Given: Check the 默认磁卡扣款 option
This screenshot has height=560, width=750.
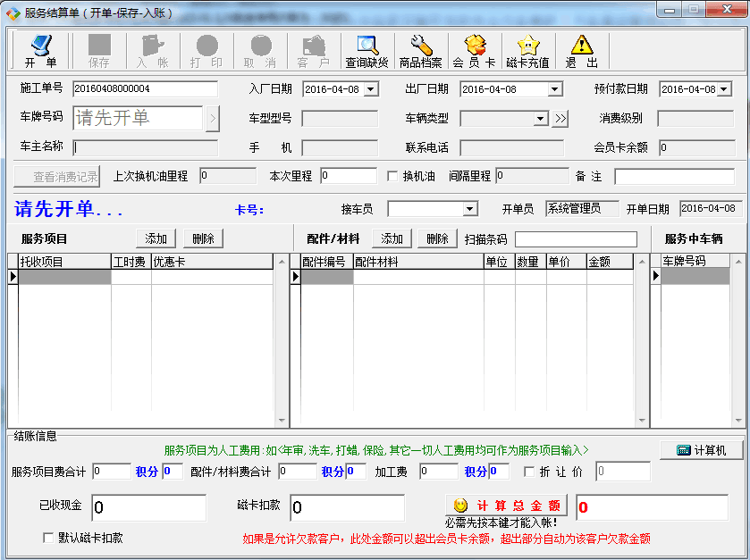Looking at the screenshot, I should click(x=49, y=538).
